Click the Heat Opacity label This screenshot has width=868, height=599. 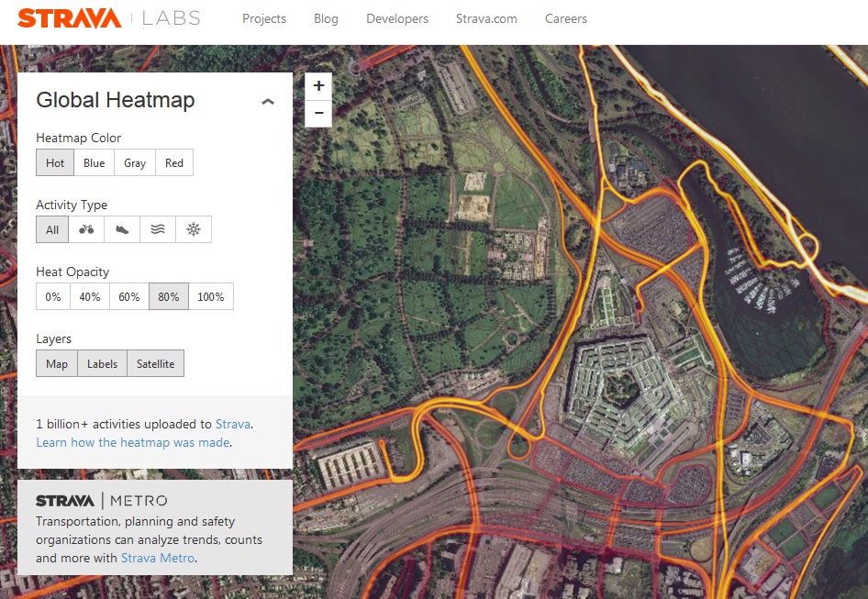click(x=72, y=272)
